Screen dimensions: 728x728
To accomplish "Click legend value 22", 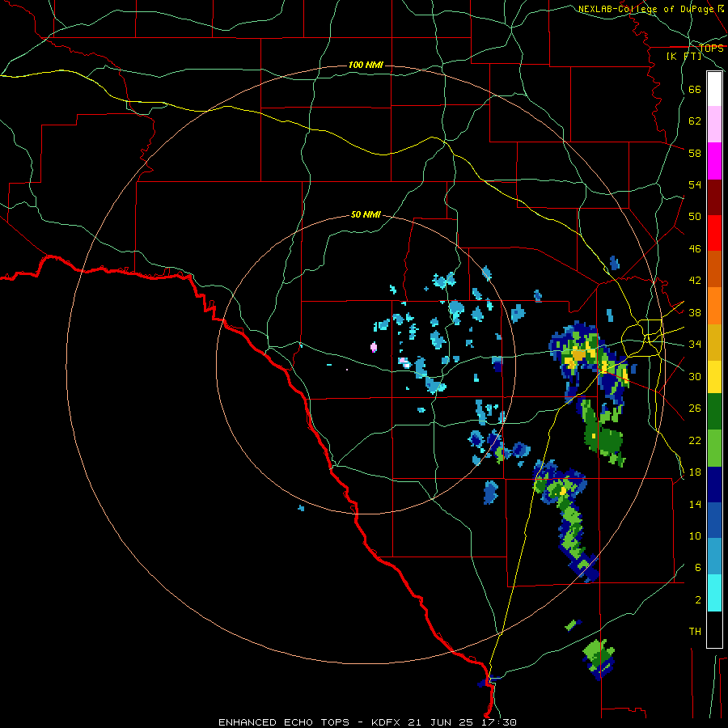I will (695, 440).
